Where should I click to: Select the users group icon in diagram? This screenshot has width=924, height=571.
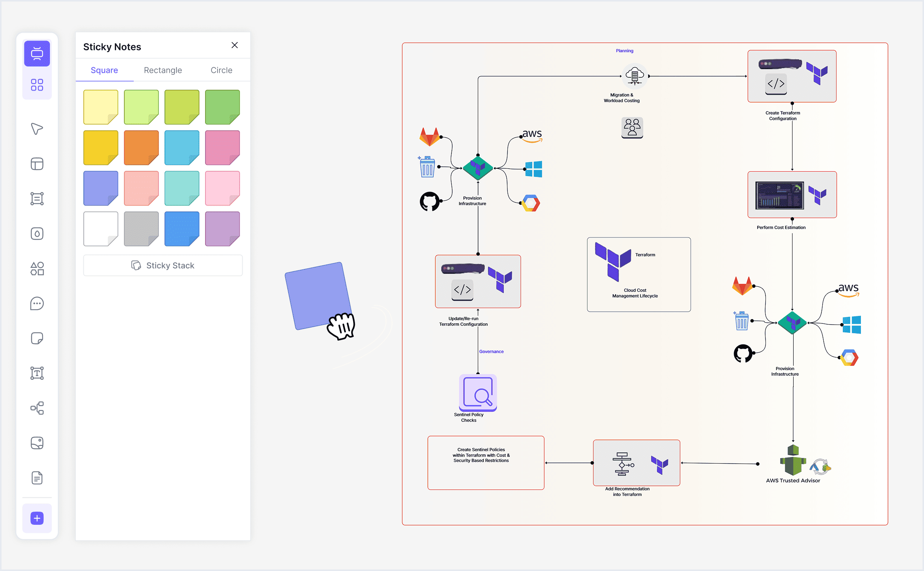tap(632, 128)
